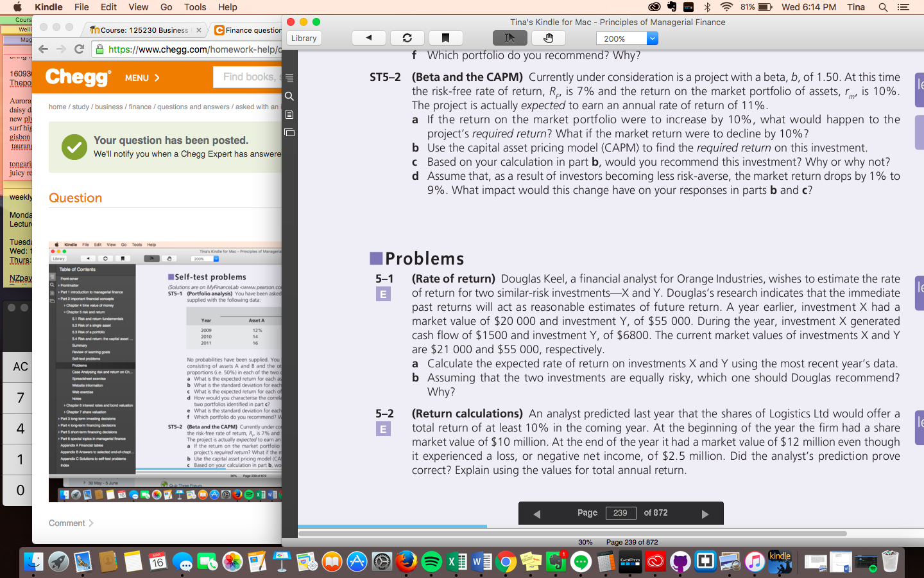
Task: Expand the Comment chevron on Chegg
Action: [x=90, y=523]
